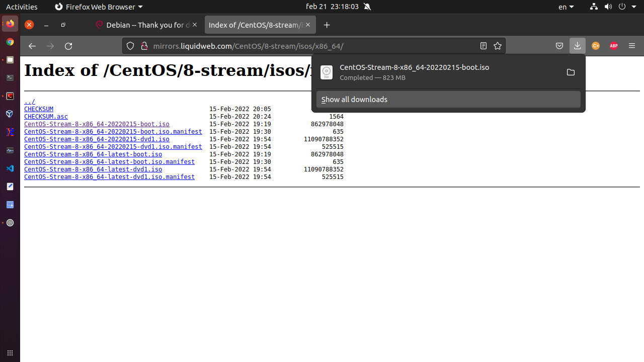Bookmark this page with star icon
The width and height of the screenshot is (644, 362).
(498, 46)
